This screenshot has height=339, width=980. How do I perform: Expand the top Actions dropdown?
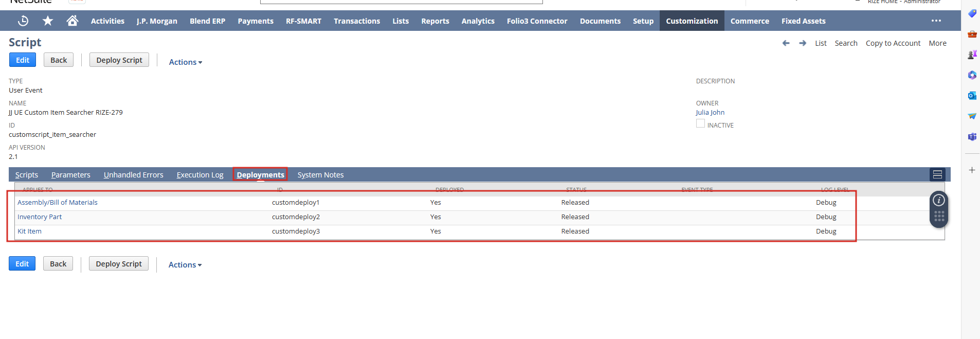coord(185,62)
